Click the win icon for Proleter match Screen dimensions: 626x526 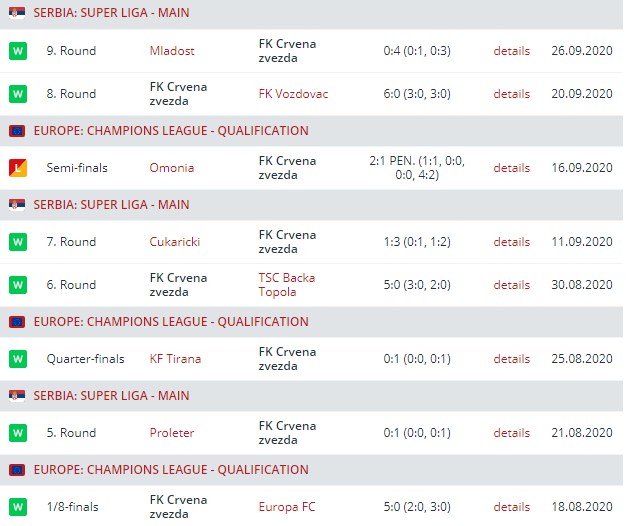[x=17, y=433]
